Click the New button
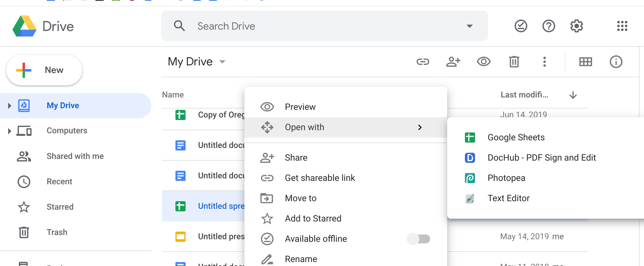The width and height of the screenshot is (644, 266). [44, 70]
